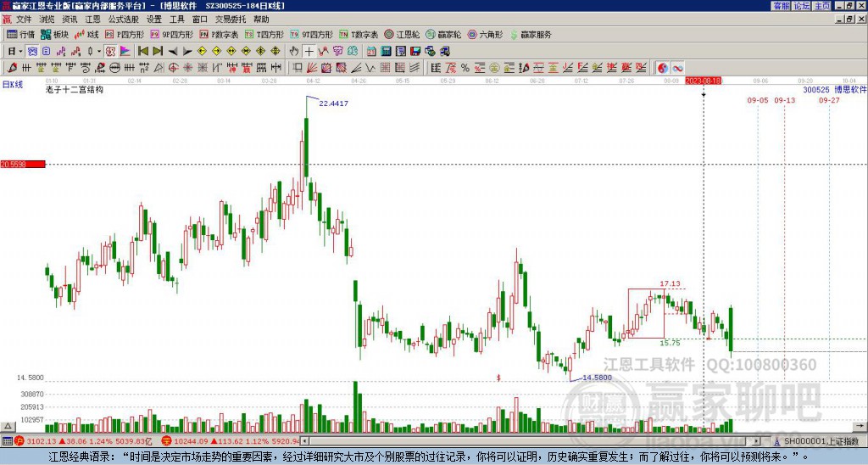The height and width of the screenshot is (465, 868).
Task: Open the 浏览 menu
Action: [47, 20]
